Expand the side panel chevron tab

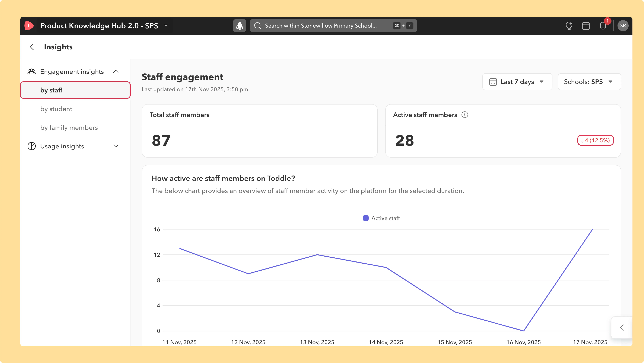(x=622, y=328)
